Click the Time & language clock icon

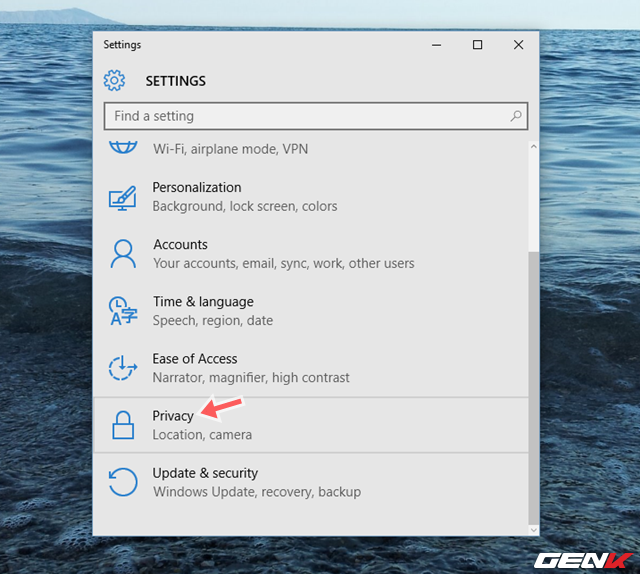122,311
